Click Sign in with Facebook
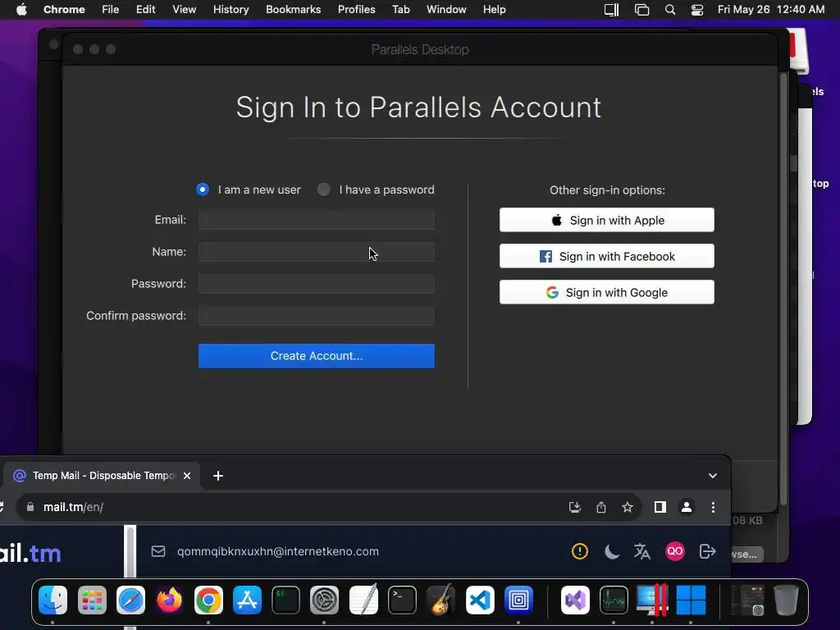The image size is (840, 630). click(607, 256)
